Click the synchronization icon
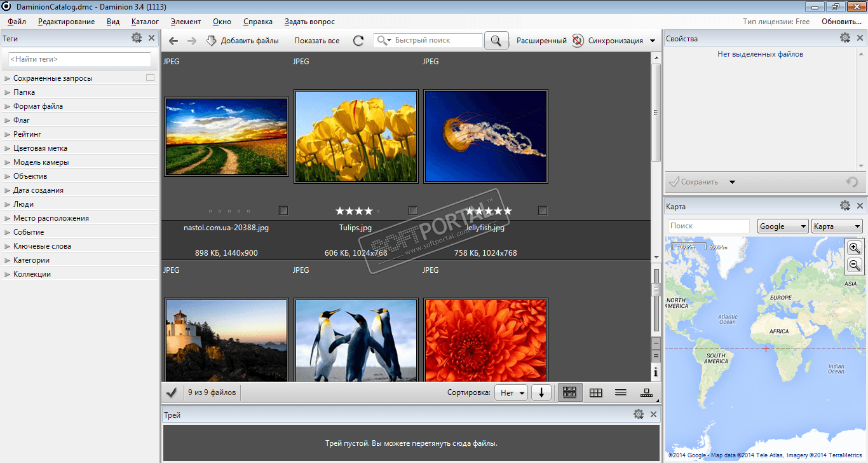The width and height of the screenshot is (868, 463). (x=578, y=41)
